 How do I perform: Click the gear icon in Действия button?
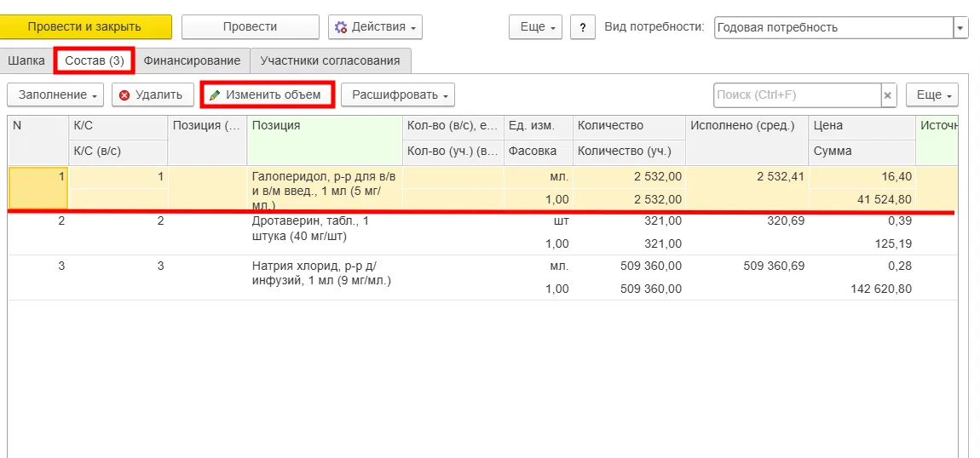click(x=341, y=27)
